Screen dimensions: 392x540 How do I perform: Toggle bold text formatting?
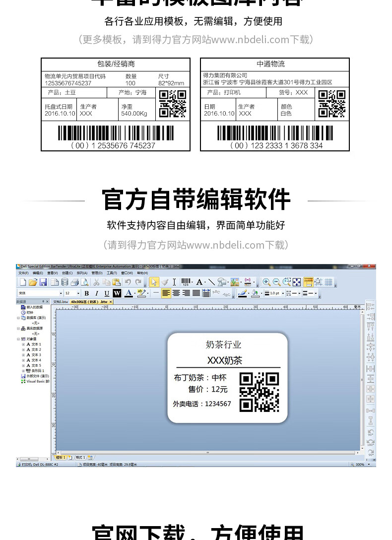point(87,293)
